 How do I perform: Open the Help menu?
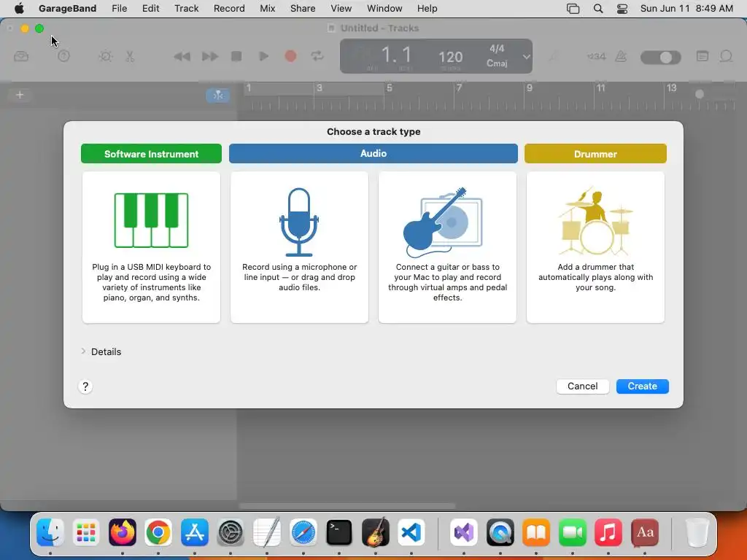[427, 9]
